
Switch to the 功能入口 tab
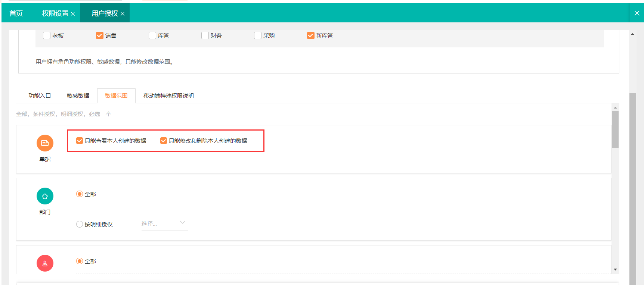pyautogui.click(x=40, y=96)
